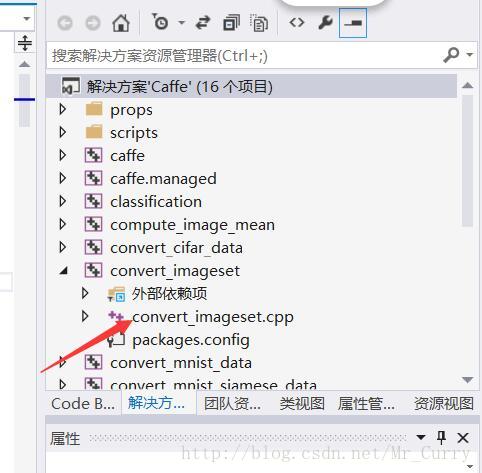
Task: Expand the scripts folder
Action: [x=63, y=132]
